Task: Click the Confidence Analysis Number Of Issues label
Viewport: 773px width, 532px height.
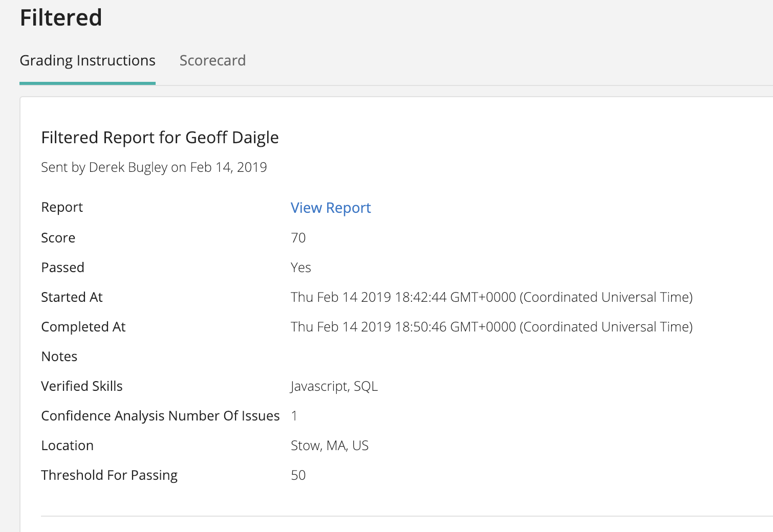Action: click(x=160, y=416)
